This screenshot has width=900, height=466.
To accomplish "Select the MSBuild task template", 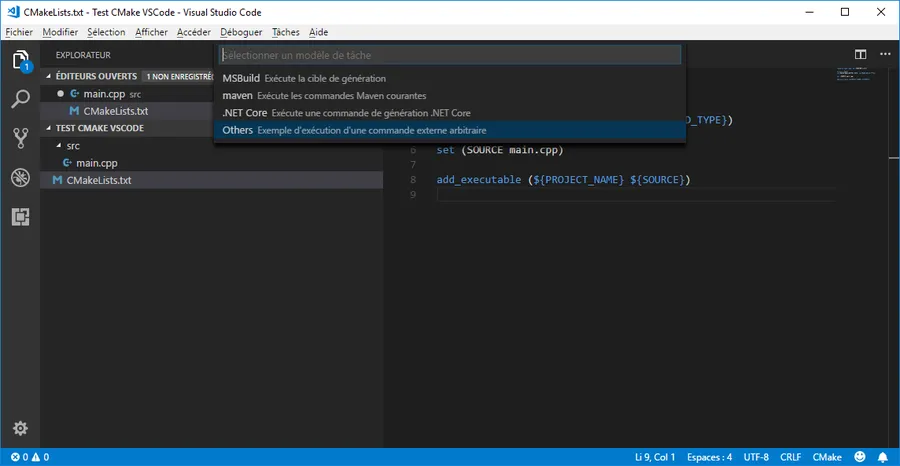I will click(450, 78).
